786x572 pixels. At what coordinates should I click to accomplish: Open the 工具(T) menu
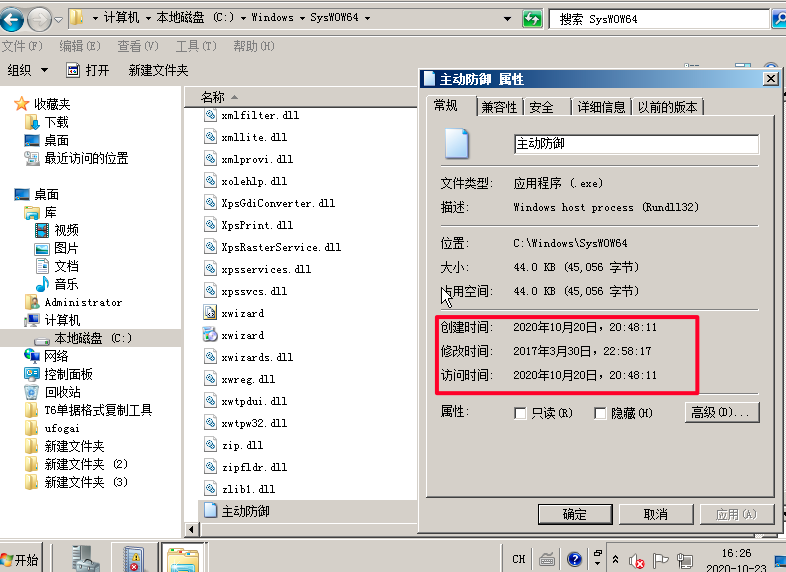pos(196,46)
